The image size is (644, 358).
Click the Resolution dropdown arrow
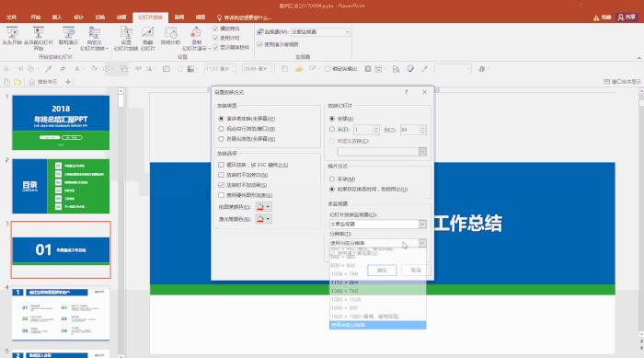coord(422,243)
